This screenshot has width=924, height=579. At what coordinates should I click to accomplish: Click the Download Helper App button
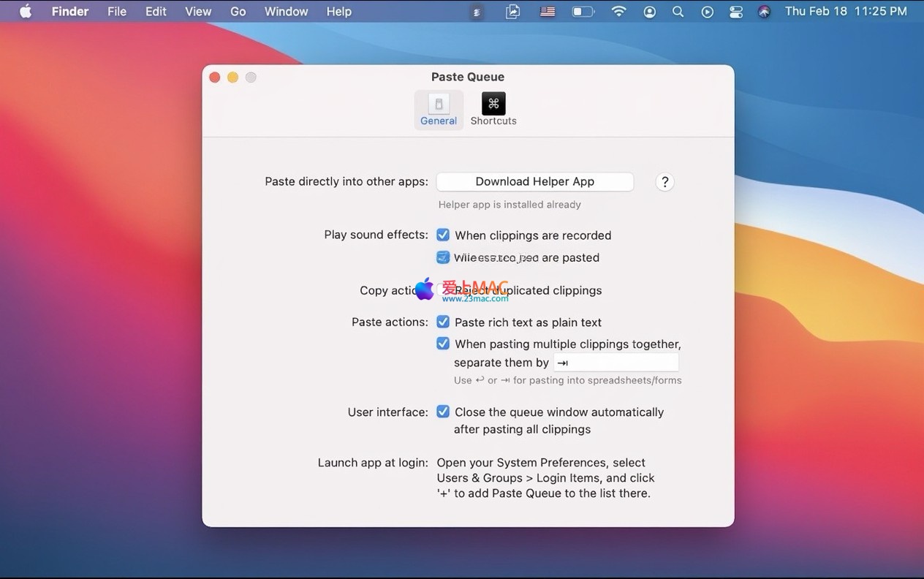(534, 181)
